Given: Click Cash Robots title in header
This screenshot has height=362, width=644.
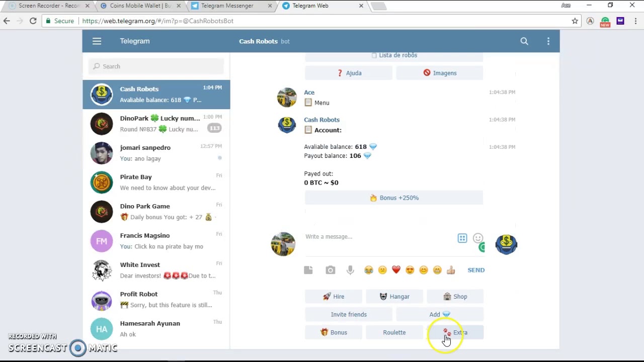Looking at the screenshot, I should [258, 41].
